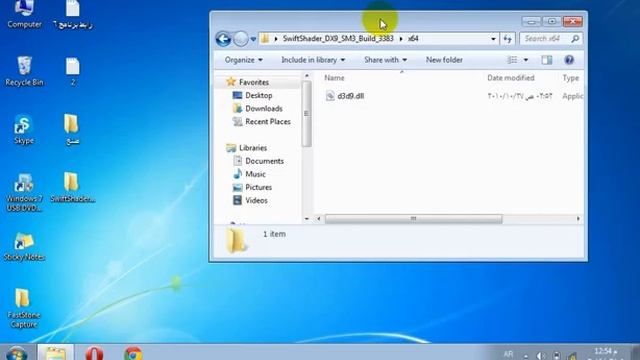Image resolution: width=640 pixels, height=360 pixels.
Task: Click the horizontal scrollbar left arrow
Action: (319, 219)
